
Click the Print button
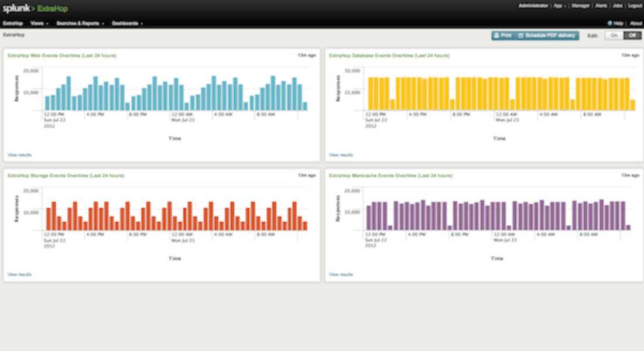(x=503, y=36)
